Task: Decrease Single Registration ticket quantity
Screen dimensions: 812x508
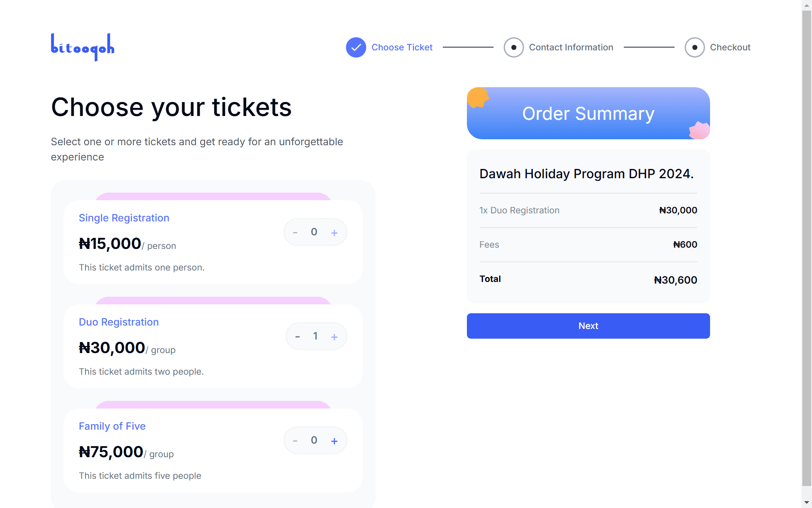Action: (x=295, y=232)
